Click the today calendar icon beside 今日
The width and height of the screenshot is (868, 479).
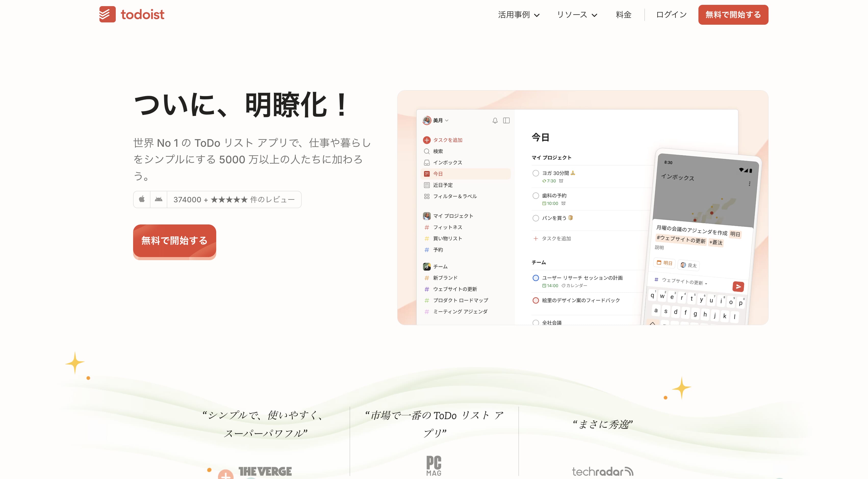click(427, 174)
